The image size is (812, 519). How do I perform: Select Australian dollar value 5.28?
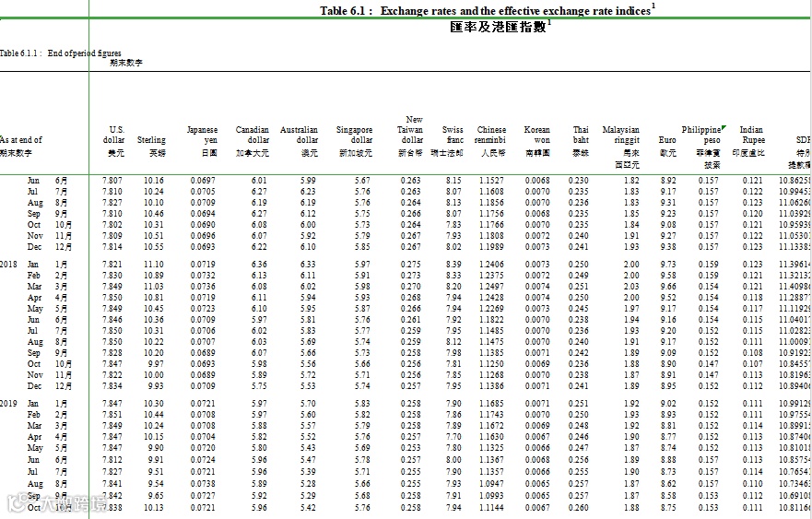(308, 484)
